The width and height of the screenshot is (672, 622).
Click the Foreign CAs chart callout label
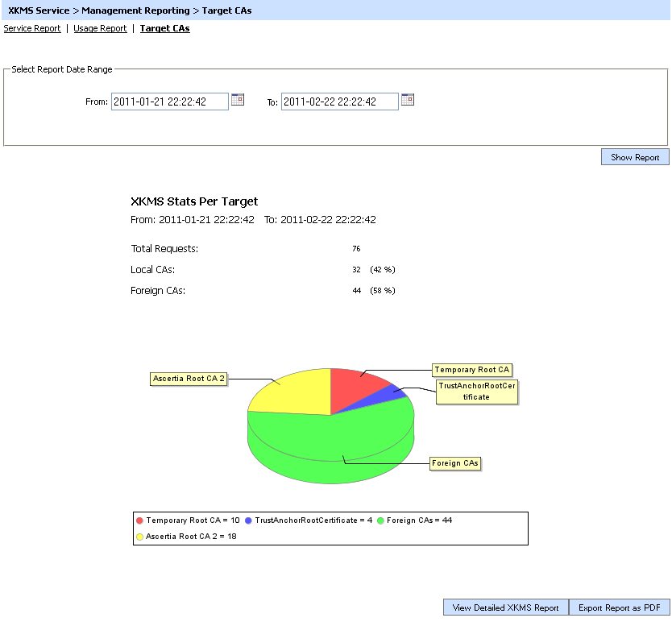(x=455, y=463)
